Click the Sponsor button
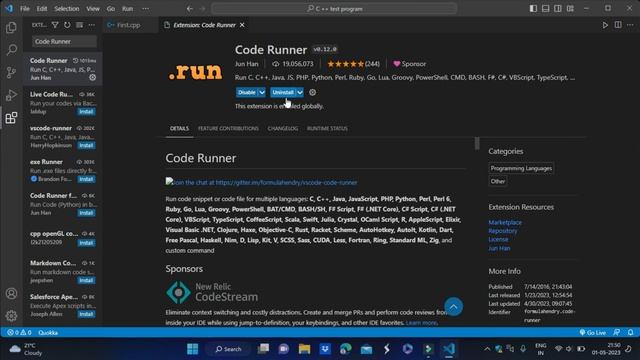Image resolution: width=640 pixels, height=360 pixels. 409,64
